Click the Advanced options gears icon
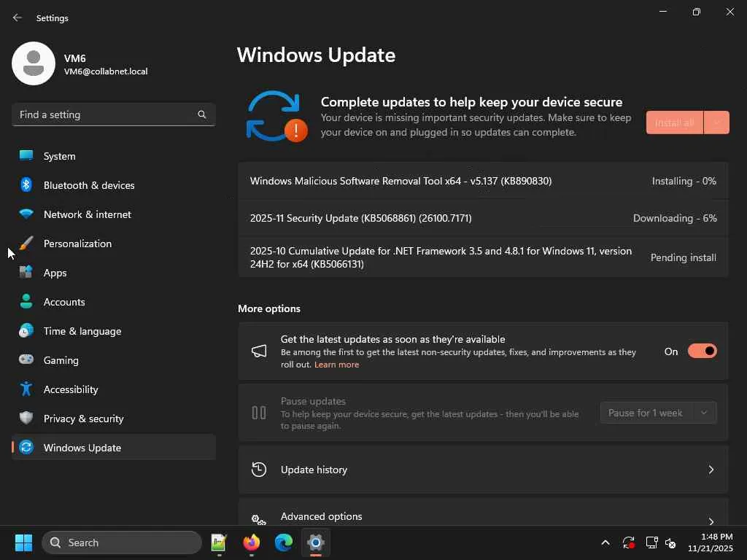 point(259,519)
